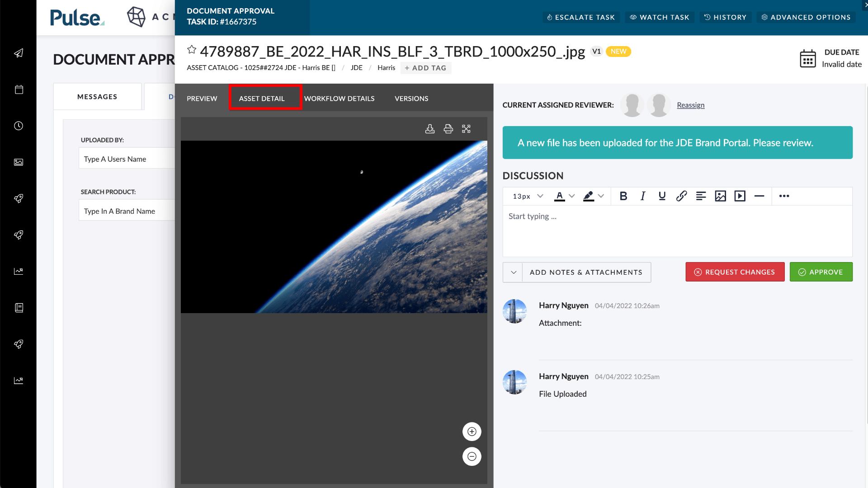
Task: Switch to the Versions tab
Action: 411,99
